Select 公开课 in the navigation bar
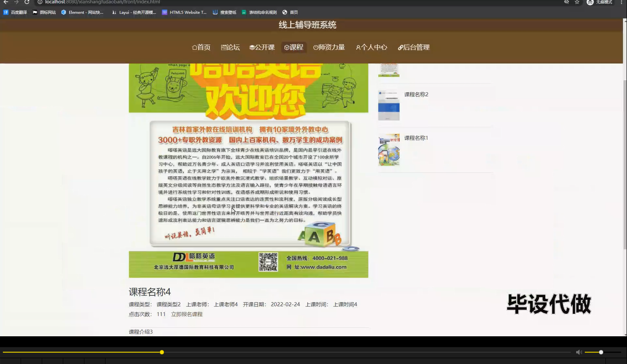 (262, 47)
